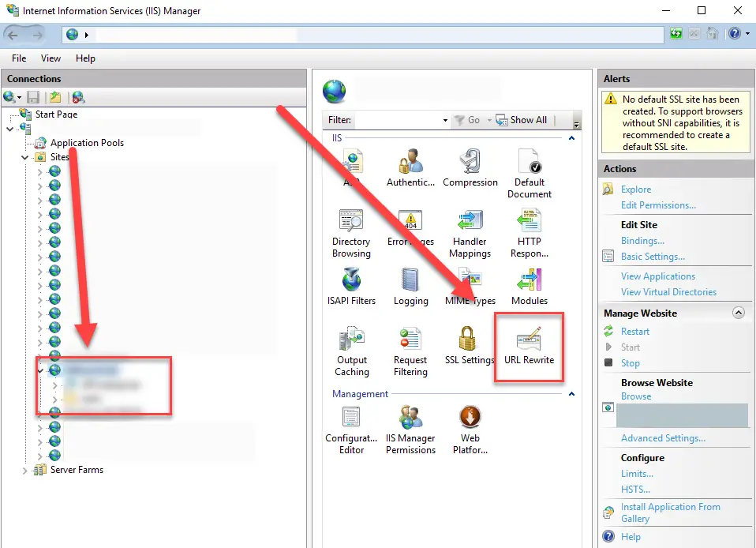The height and width of the screenshot is (548, 756).
Task: Open Default Document settings
Action: click(x=529, y=173)
